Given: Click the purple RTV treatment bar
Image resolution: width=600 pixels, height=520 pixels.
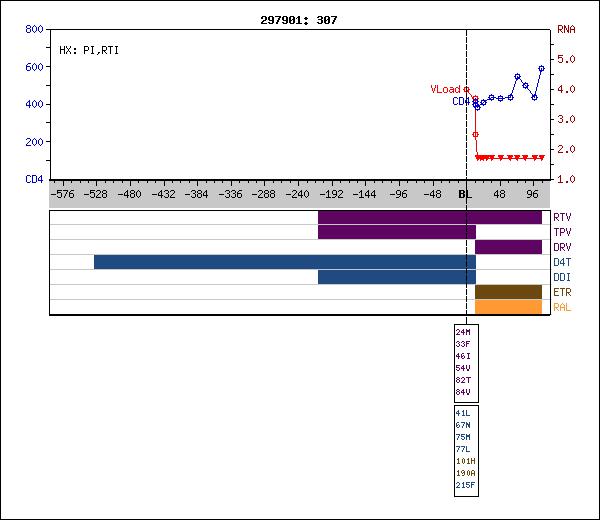Looking at the screenshot, I should click(430, 217).
